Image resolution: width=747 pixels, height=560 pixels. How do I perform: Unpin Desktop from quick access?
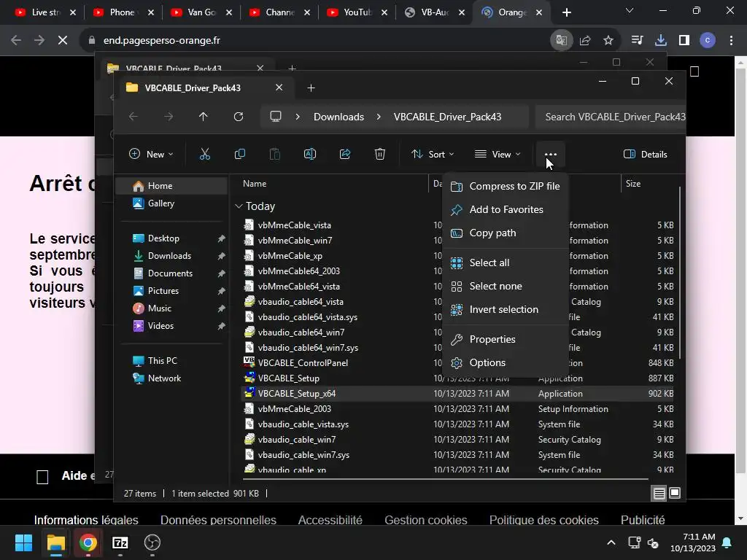click(222, 238)
